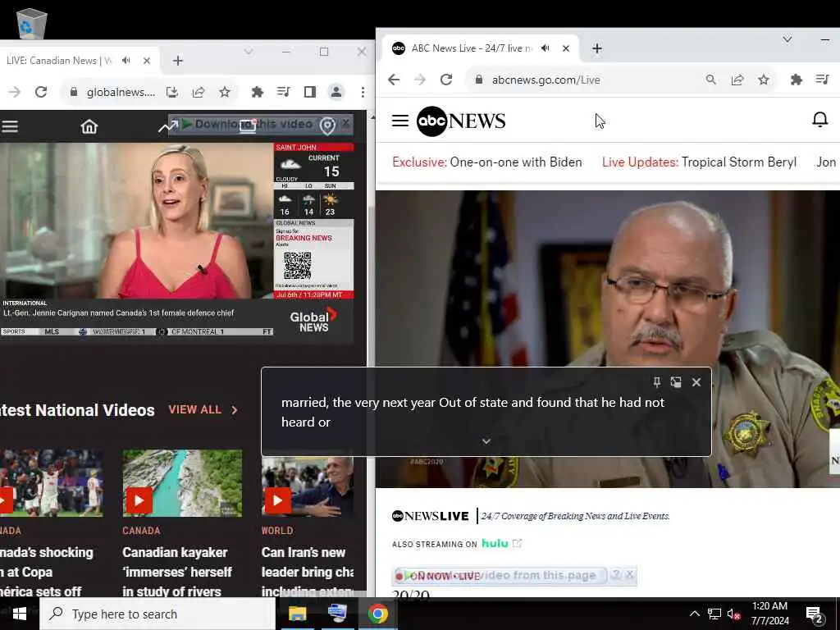The image size is (840, 630).
Task: Mute audio on Canadian News tab
Action: (126, 61)
